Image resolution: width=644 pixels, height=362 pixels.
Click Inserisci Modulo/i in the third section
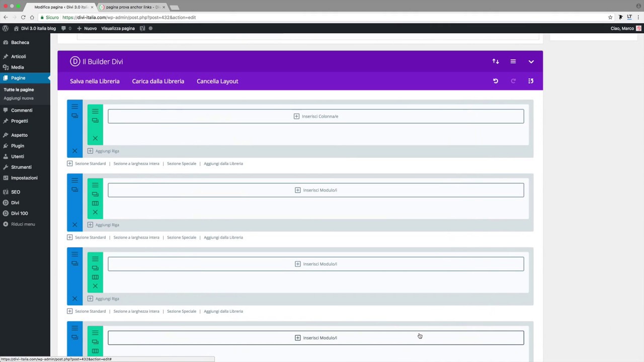[x=316, y=264]
